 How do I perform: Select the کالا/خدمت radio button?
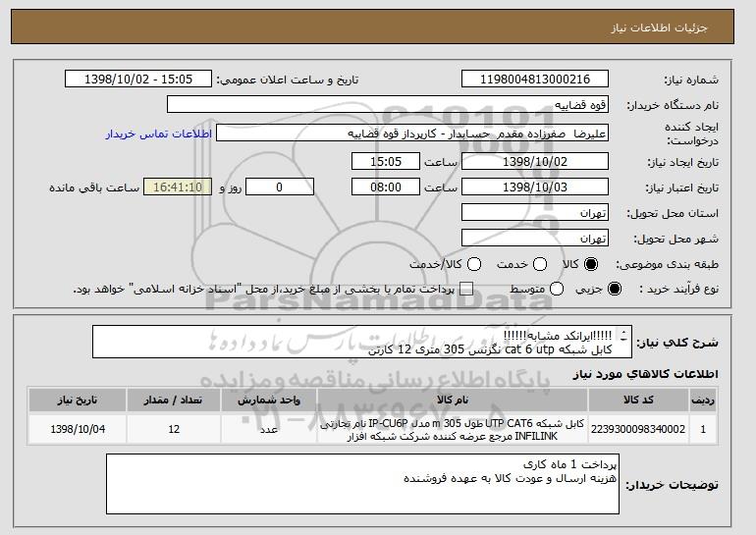(x=474, y=264)
